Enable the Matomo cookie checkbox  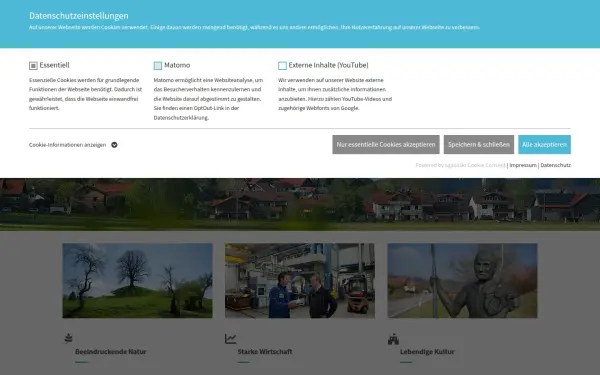158,66
